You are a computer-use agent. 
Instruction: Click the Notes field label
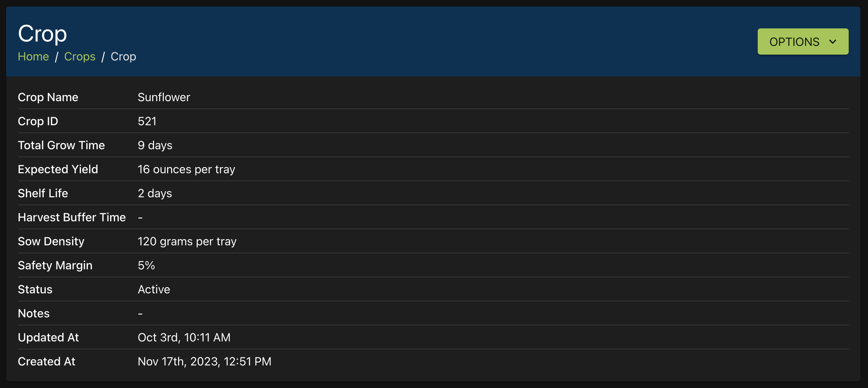(x=33, y=313)
